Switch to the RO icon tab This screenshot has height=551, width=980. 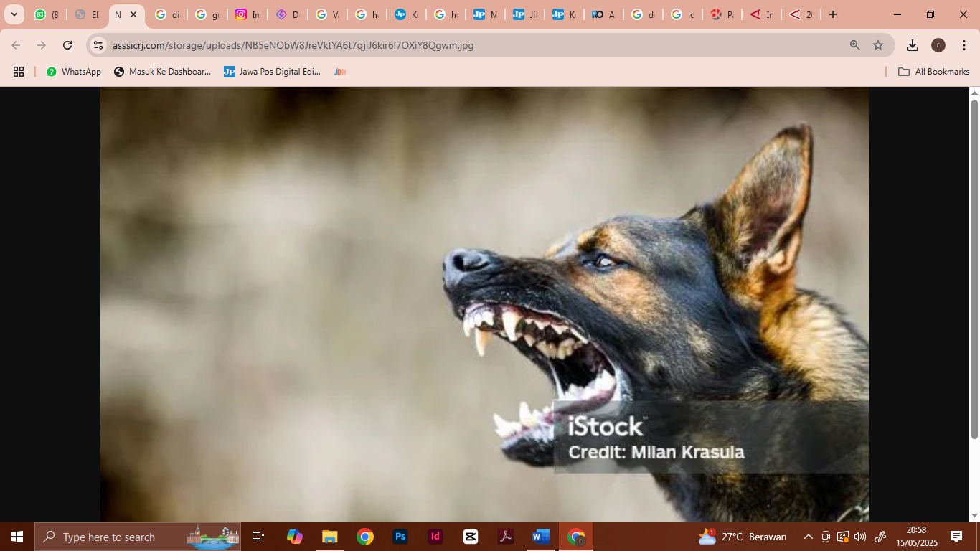coord(603,14)
